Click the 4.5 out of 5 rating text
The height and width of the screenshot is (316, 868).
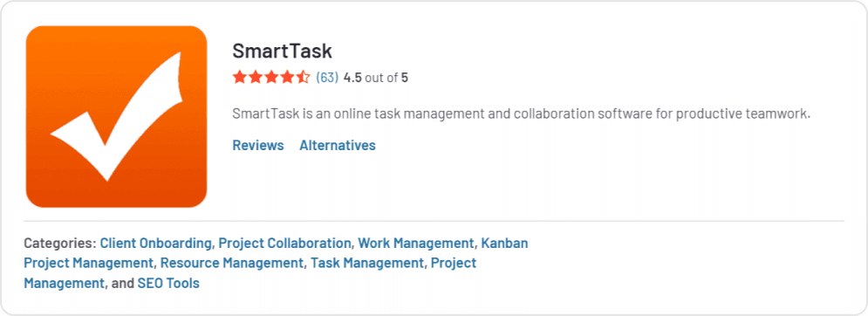point(376,78)
